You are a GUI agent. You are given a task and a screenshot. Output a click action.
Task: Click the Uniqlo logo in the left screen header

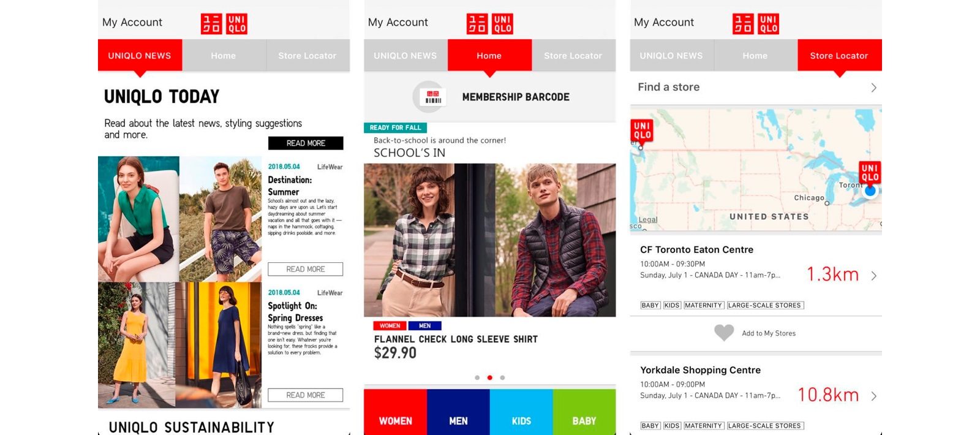coord(224,24)
